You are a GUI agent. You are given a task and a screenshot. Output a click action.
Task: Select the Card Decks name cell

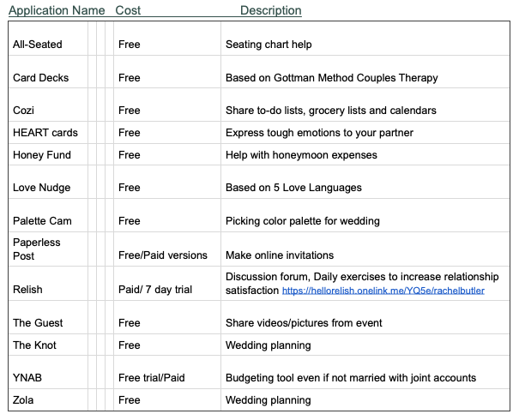[48, 72]
